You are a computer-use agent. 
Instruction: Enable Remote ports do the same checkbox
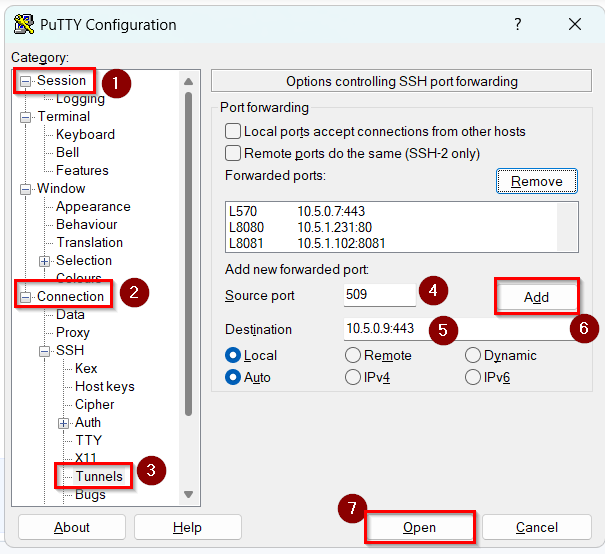click(x=233, y=153)
